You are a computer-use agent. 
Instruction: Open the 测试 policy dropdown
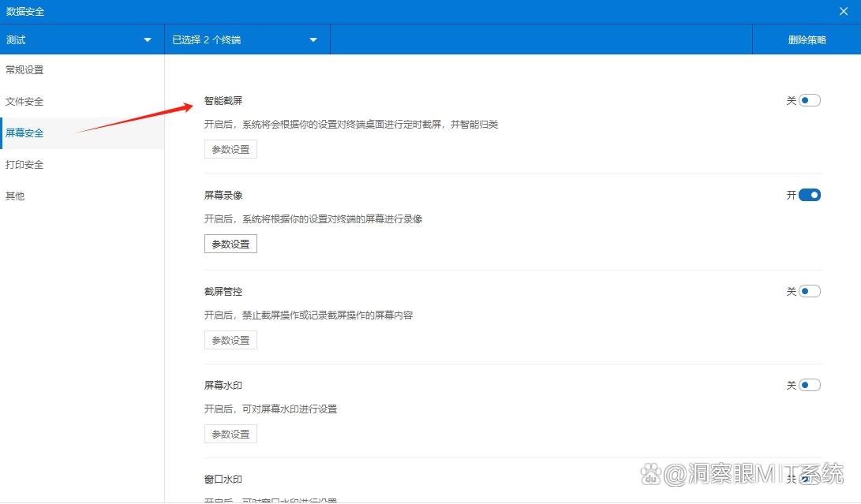(82, 39)
